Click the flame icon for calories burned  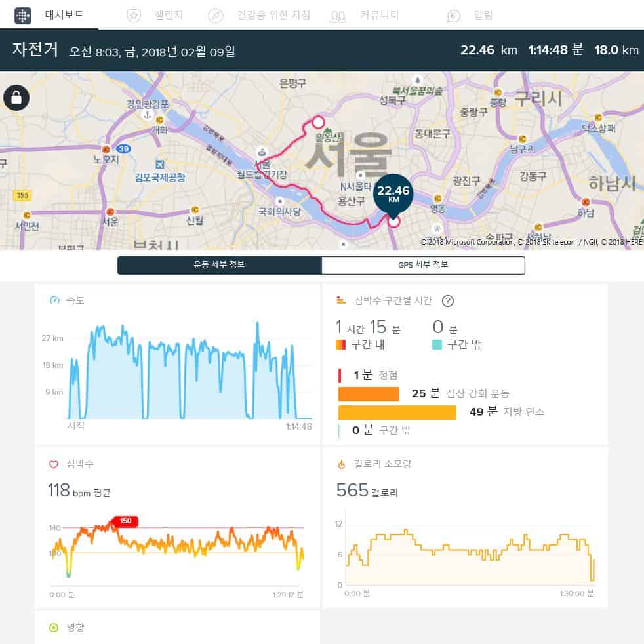pos(341,464)
